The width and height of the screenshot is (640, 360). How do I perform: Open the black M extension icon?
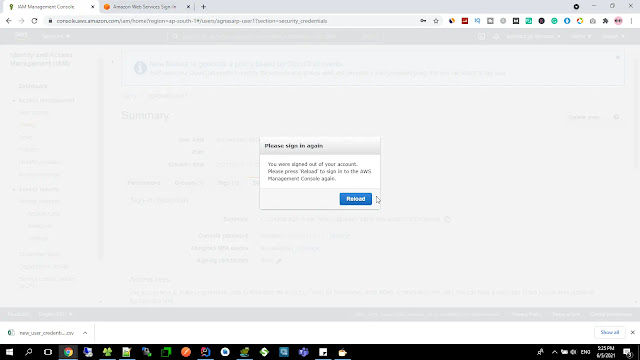point(516,21)
